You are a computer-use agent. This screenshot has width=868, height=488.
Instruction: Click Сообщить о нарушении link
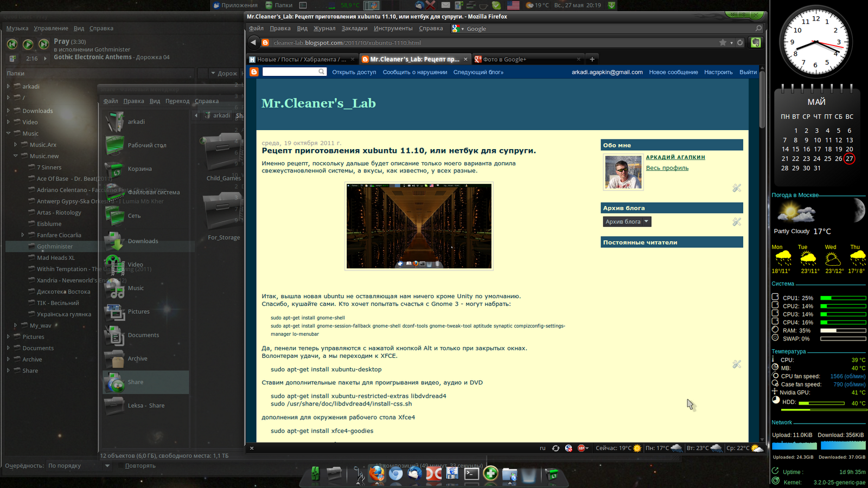click(x=415, y=72)
